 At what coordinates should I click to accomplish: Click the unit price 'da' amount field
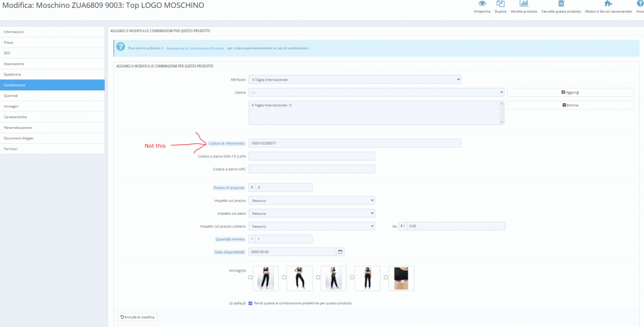(456, 226)
